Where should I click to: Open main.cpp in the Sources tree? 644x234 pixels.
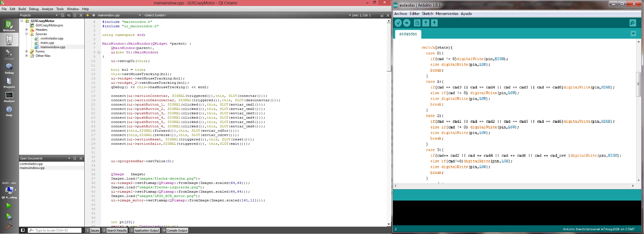pos(47,42)
